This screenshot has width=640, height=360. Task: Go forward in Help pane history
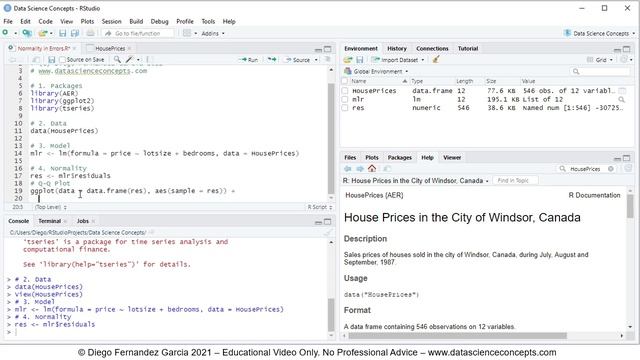click(x=360, y=169)
